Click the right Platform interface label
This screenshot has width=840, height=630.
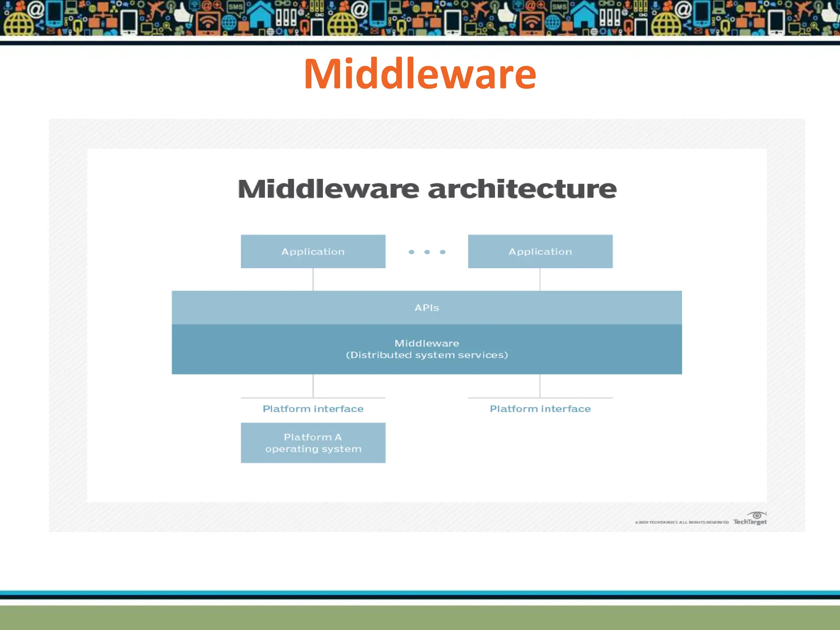[x=540, y=409]
